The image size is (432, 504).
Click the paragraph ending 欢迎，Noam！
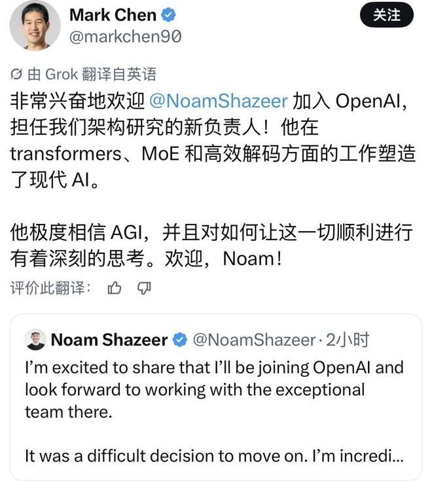point(211,245)
